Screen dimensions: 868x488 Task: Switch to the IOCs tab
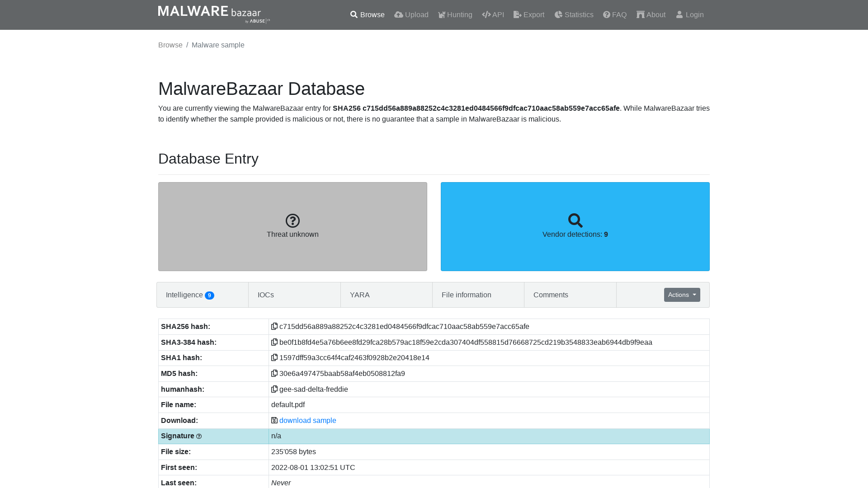click(266, 295)
